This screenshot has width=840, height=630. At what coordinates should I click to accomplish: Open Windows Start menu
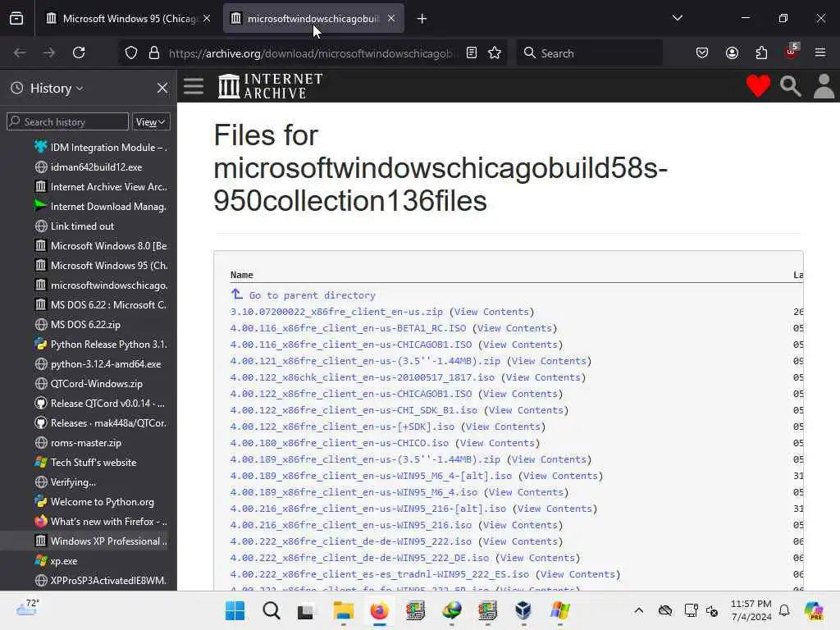pos(235,610)
